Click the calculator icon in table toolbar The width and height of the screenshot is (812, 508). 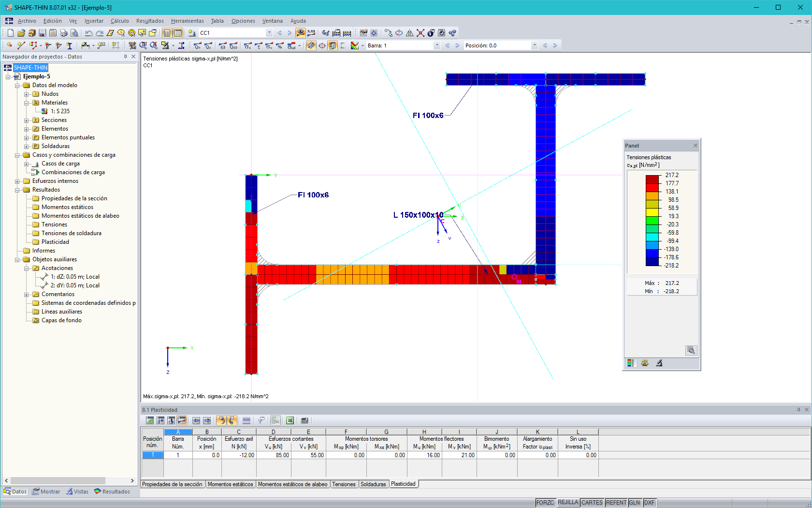(x=304, y=420)
